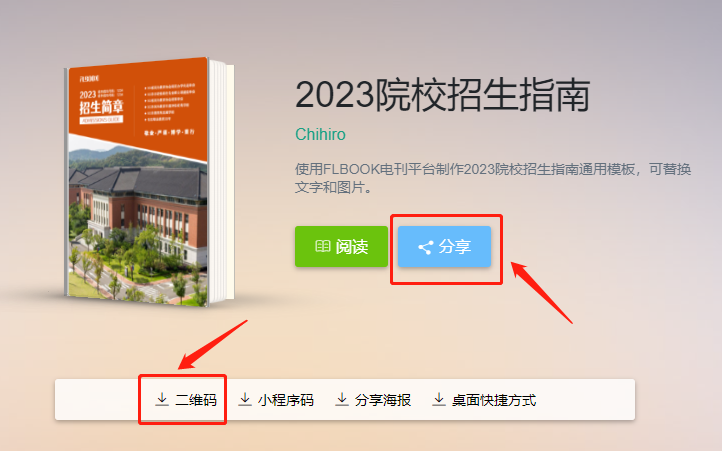Select the 二维码 download option label

pyautogui.click(x=196, y=400)
